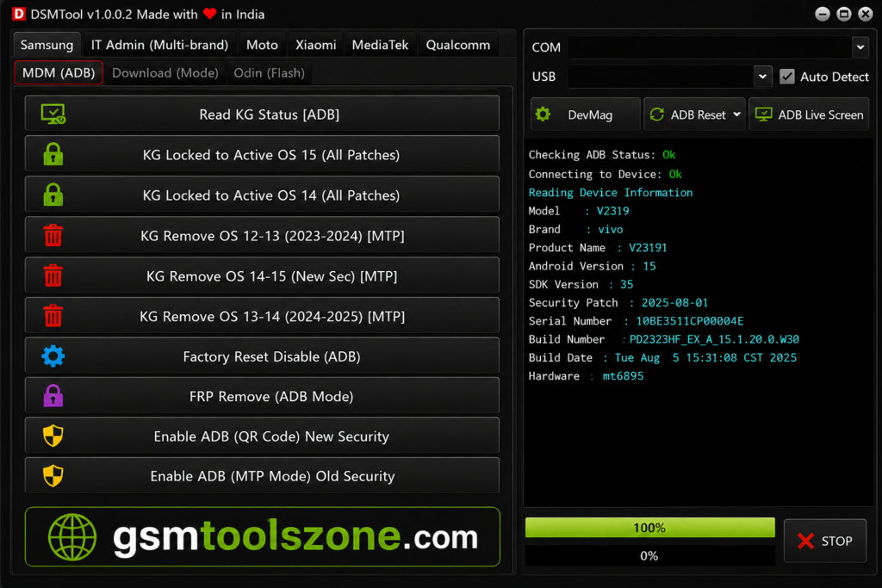882x588 pixels.
Task: Open the gsmtoolszone.com banner link
Action: tap(262, 537)
